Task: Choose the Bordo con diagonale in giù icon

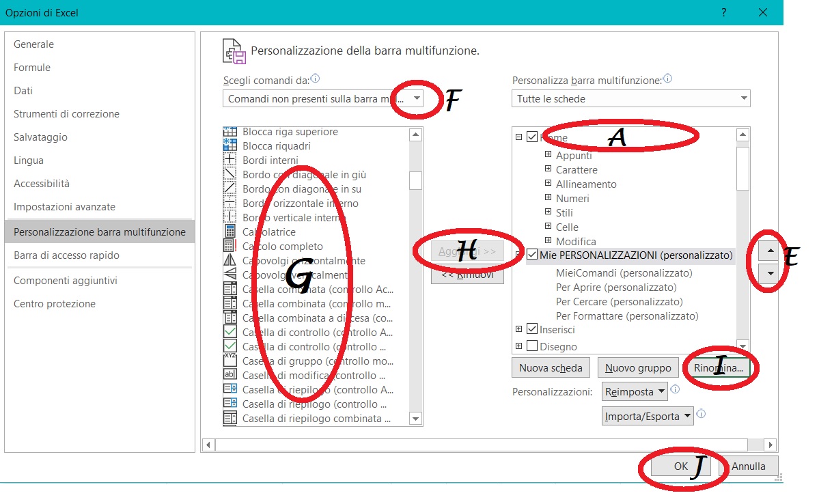Action: (230, 174)
